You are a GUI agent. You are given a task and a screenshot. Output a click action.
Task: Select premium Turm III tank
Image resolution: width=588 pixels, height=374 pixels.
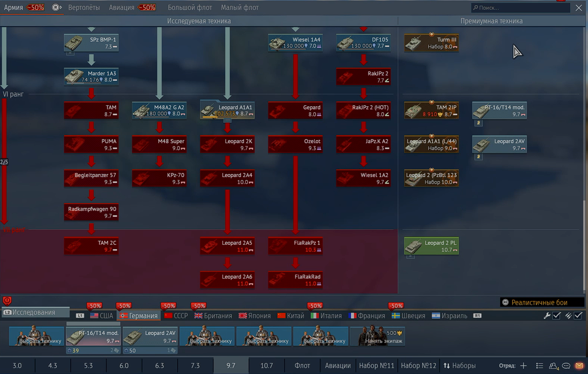click(x=432, y=43)
